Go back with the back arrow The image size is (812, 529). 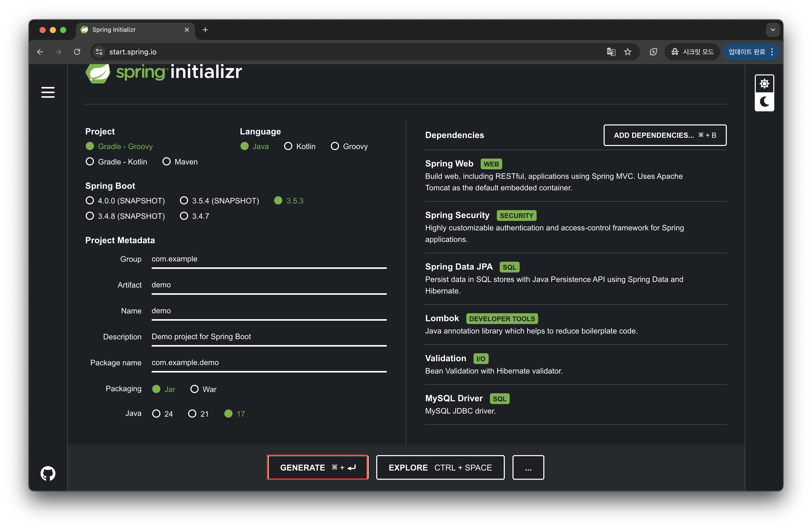[x=40, y=52]
